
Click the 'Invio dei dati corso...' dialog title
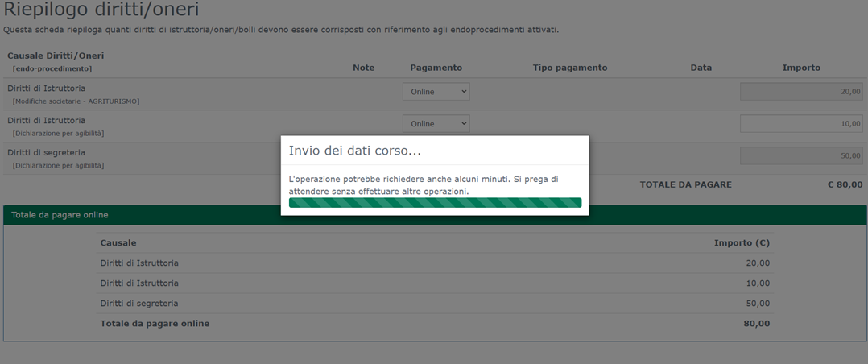click(355, 151)
